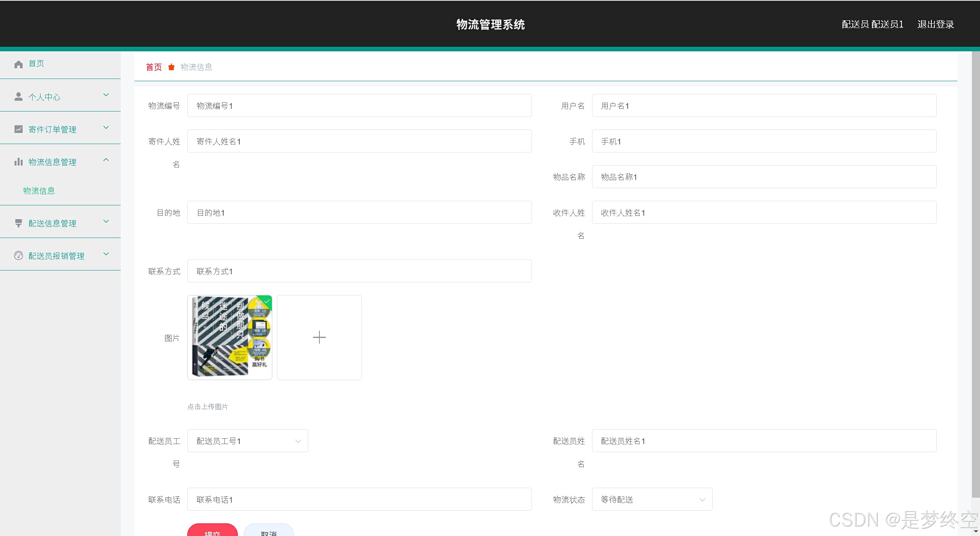Open 首页 in the sidebar menu
The image size is (980, 536).
click(36, 64)
